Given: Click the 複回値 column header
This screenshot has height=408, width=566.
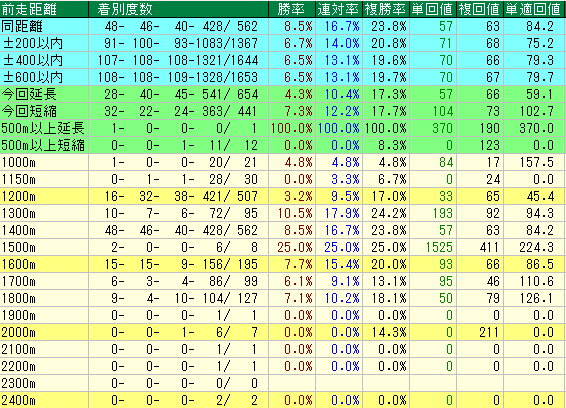Looking at the screenshot, I should pyautogui.click(x=480, y=9).
